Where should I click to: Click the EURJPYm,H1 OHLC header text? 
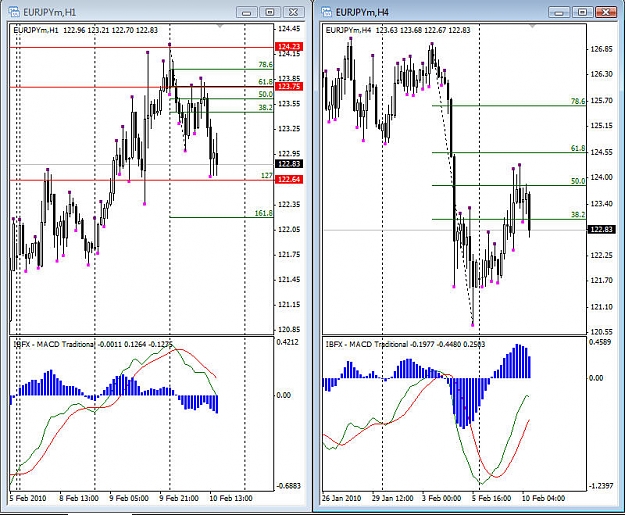click(85, 30)
